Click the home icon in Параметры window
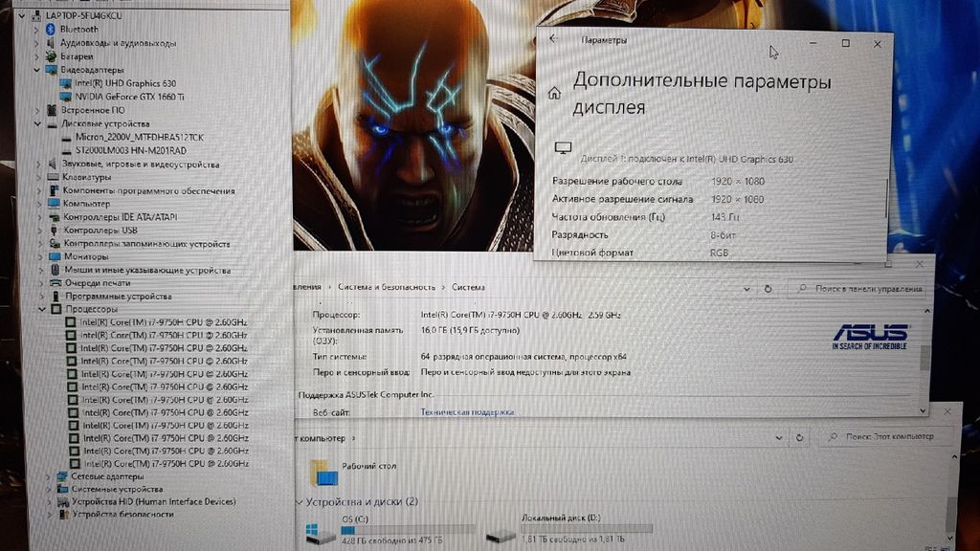Image resolution: width=980 pixels, height=551 pixels. [553, 94]
